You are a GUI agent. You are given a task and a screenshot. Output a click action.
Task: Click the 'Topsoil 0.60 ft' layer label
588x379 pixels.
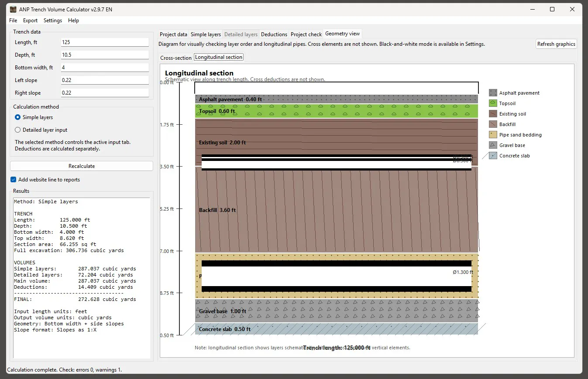tap(217, 111)
